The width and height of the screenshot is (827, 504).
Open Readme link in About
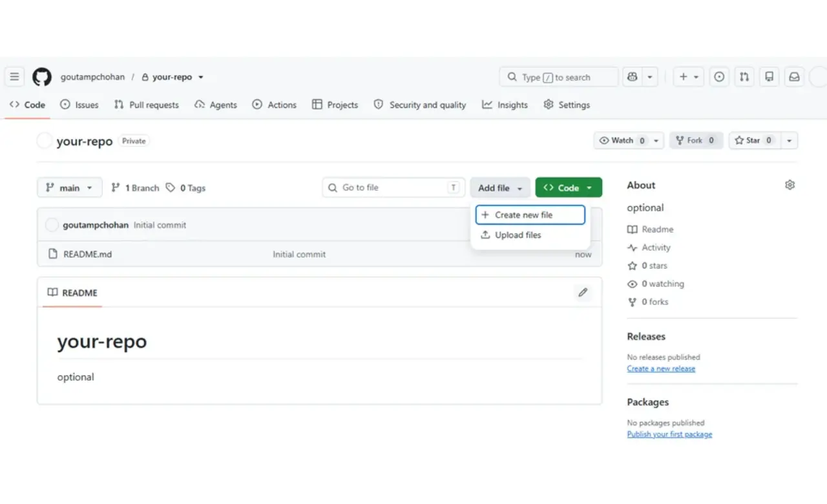(651, 229)
